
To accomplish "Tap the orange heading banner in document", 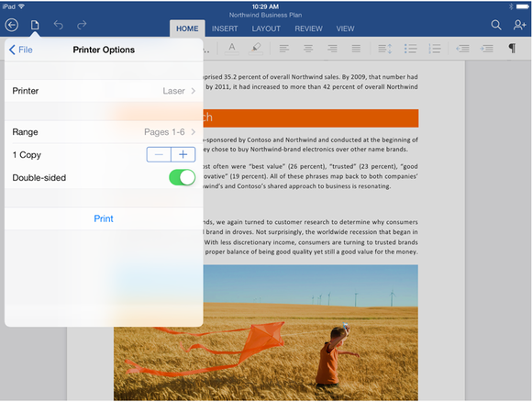I will point(310,118).
